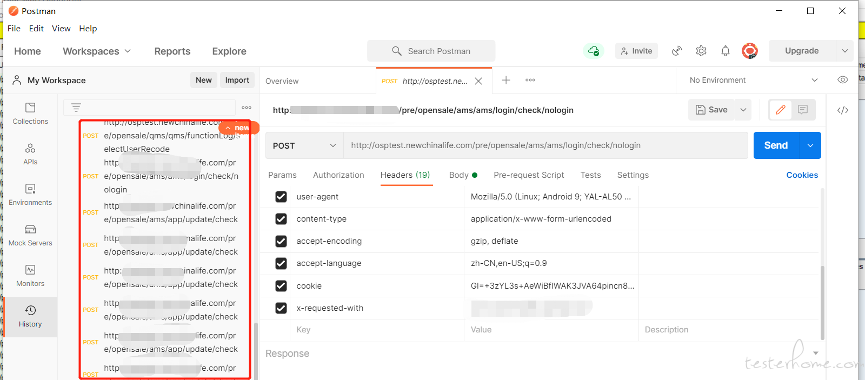Open the POST method dropdown
This screenshot has height=381, width=866.
[x=304, y=146]
